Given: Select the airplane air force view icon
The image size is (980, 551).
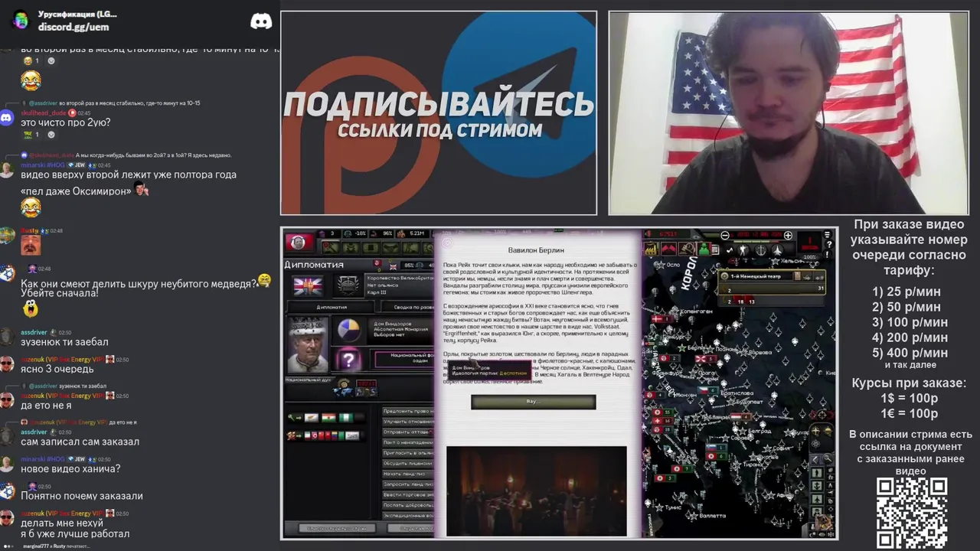Looking at the screenshot, I should click(778, 249).
